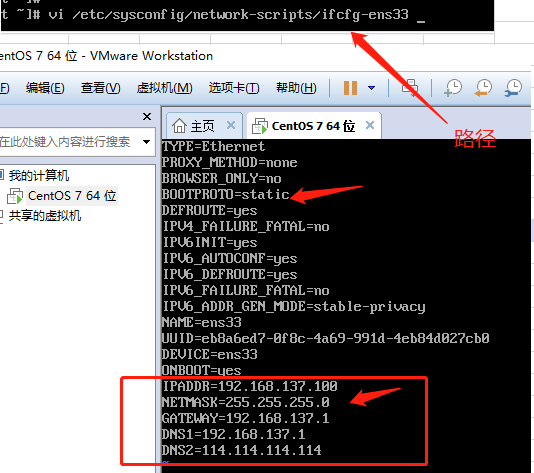Click the PROXY_METHOD=none line
534x473 pixels.
229,162
